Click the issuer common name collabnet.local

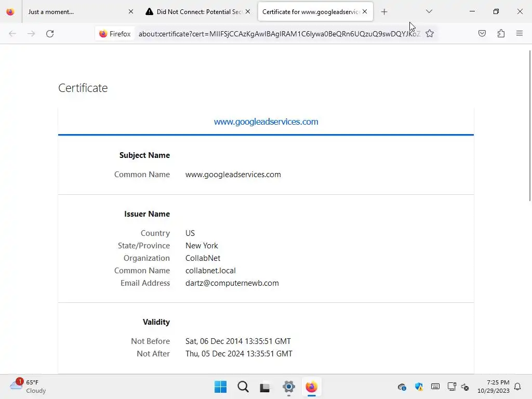(210, 271)
